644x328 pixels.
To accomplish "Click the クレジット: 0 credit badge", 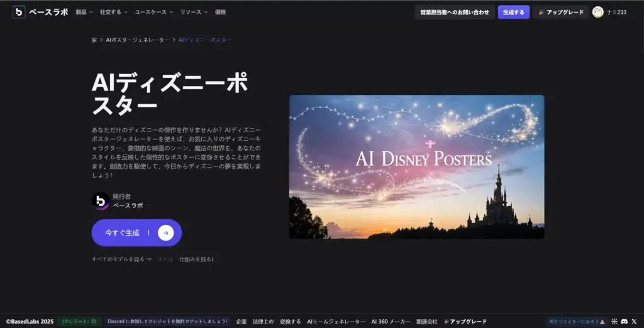I will pos(79,322).
